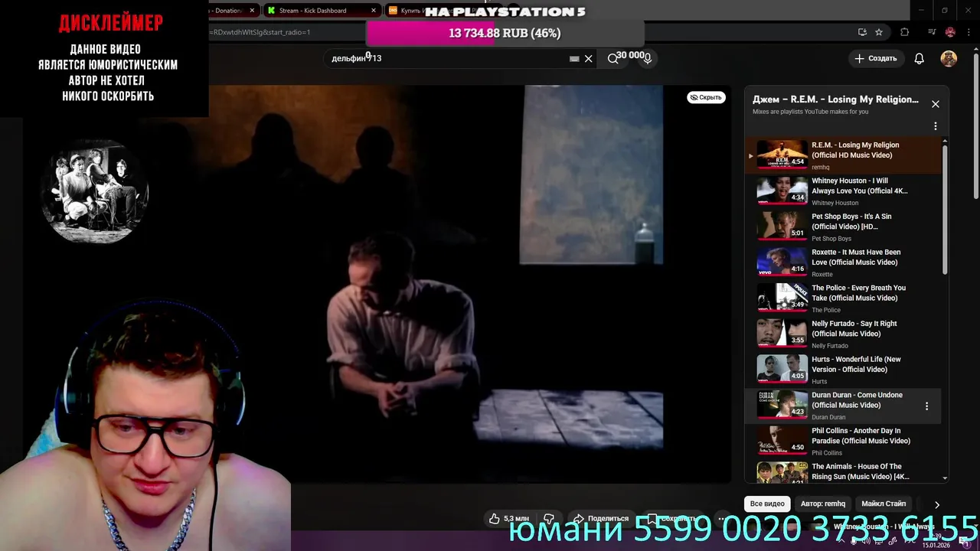Click the playlist scroll-down arrow
The height and width of the screenshot is (551, 980).
[945, 478]
